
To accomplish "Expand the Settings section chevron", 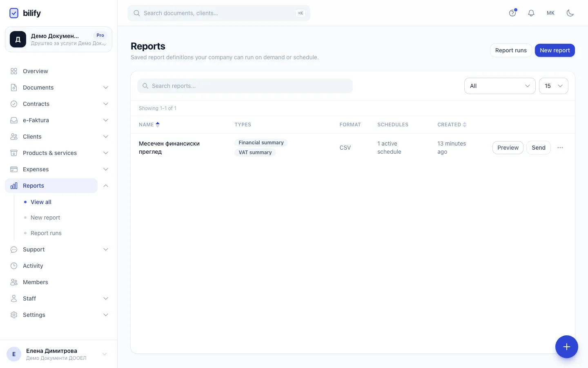I will (106, 315).
